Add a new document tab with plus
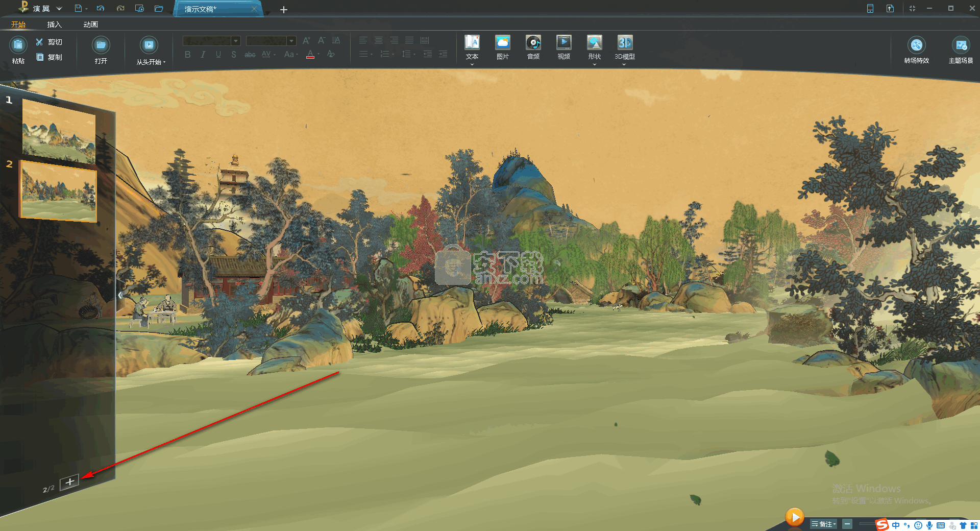This screenshot has height=531, width=980. click(x=284, y=9)
